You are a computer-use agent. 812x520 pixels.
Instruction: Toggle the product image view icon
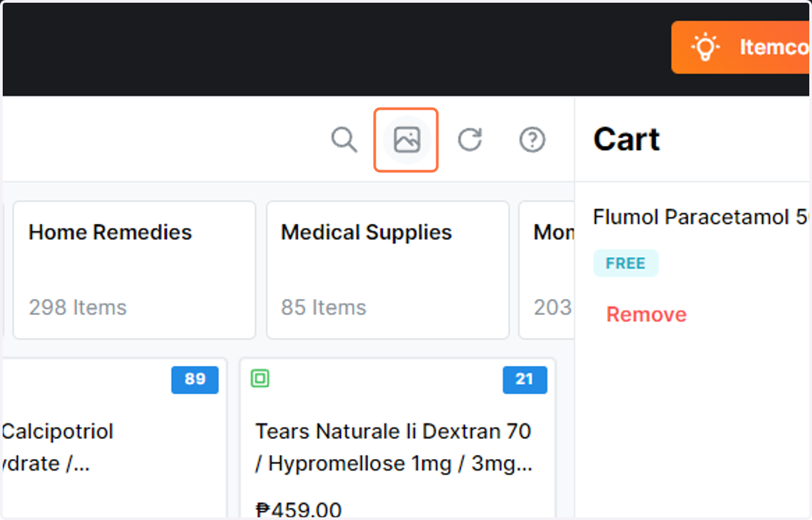pos(407,140)
